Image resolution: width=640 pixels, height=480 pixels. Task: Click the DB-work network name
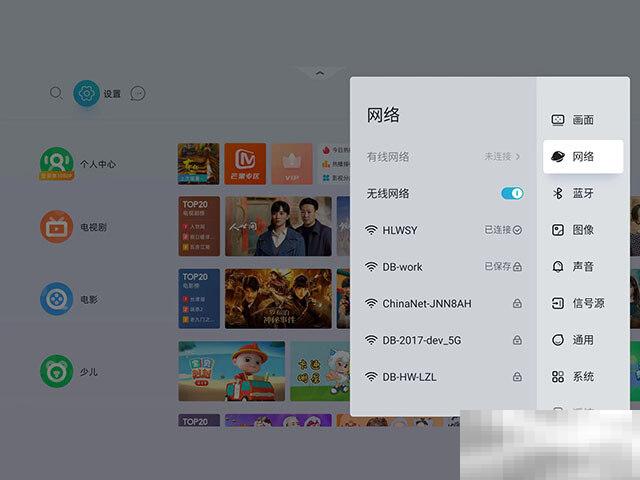coord(402,267)
